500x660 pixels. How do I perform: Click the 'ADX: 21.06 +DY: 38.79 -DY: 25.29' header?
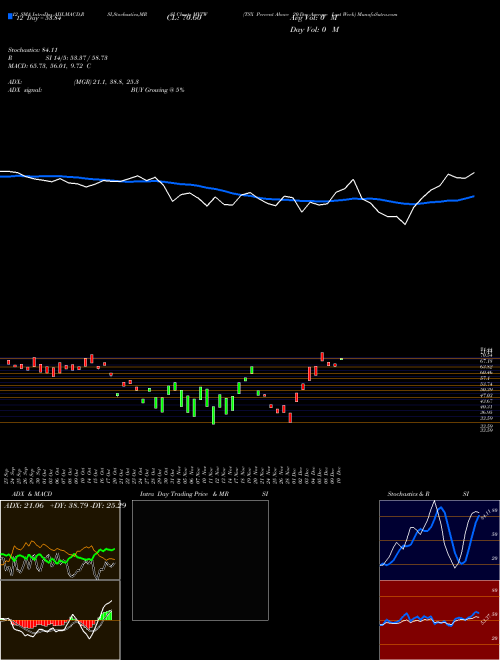pos(65,506)
